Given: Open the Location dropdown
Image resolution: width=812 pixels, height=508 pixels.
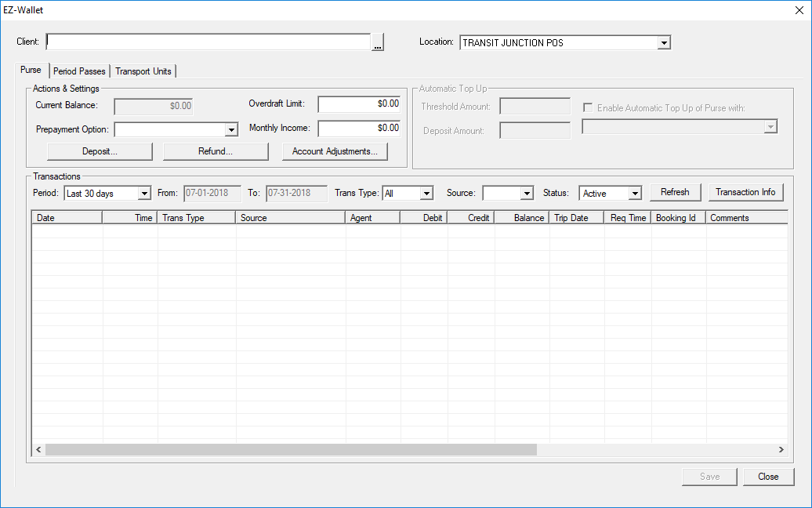Looking at the screenshot, I should point(665,42).
